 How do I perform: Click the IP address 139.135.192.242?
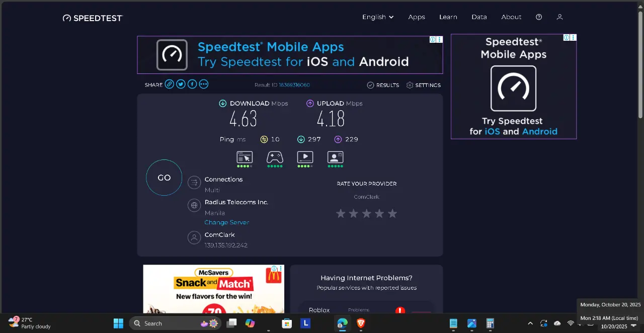226,245
